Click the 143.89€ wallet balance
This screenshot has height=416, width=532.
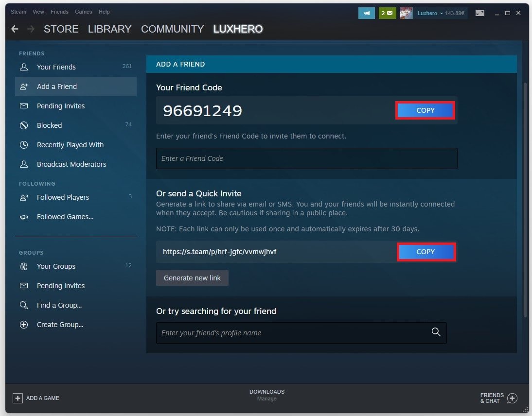click(x=455, y=13)
